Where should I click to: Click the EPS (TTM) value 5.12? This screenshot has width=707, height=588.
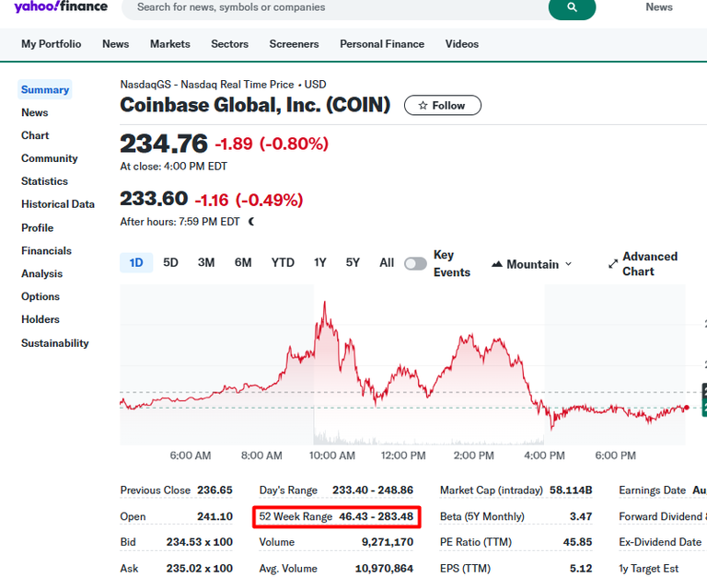[581, 569]
